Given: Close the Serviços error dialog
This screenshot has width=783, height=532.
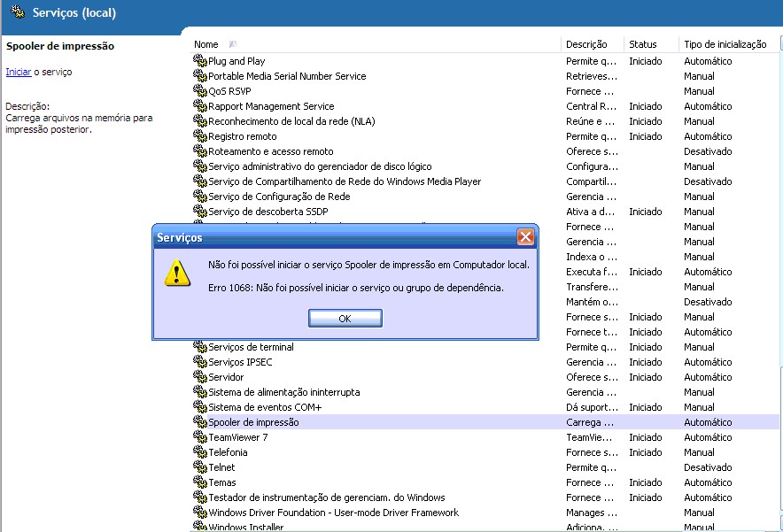Looking at the screenshot, I should click(x=525, y=237).
